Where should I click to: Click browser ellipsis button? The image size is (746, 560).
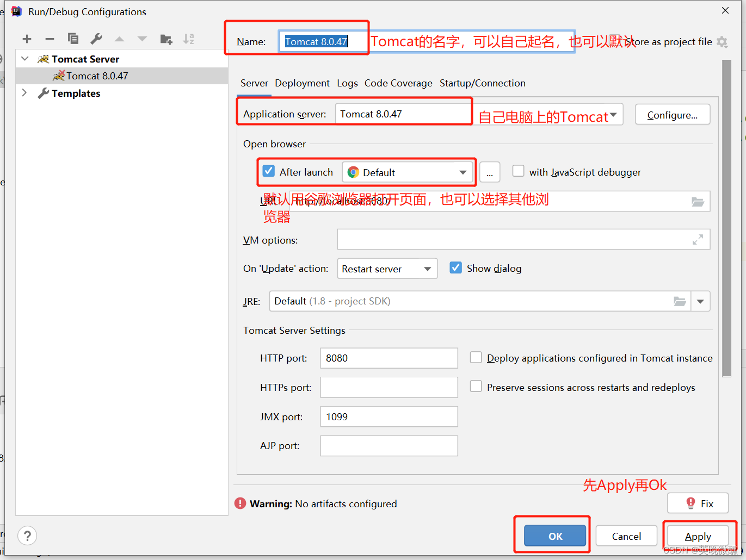click(x=490, y=173)
